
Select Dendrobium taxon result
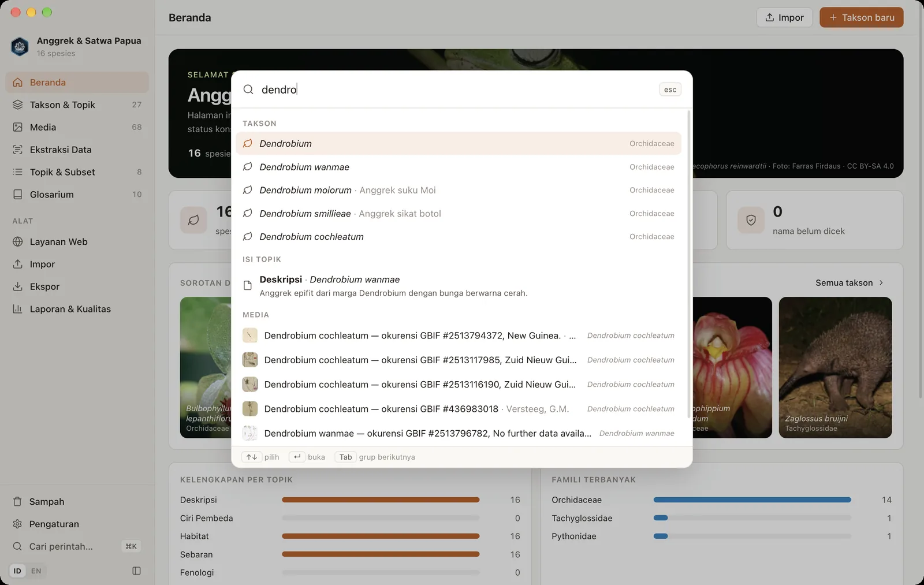point(459,144)
